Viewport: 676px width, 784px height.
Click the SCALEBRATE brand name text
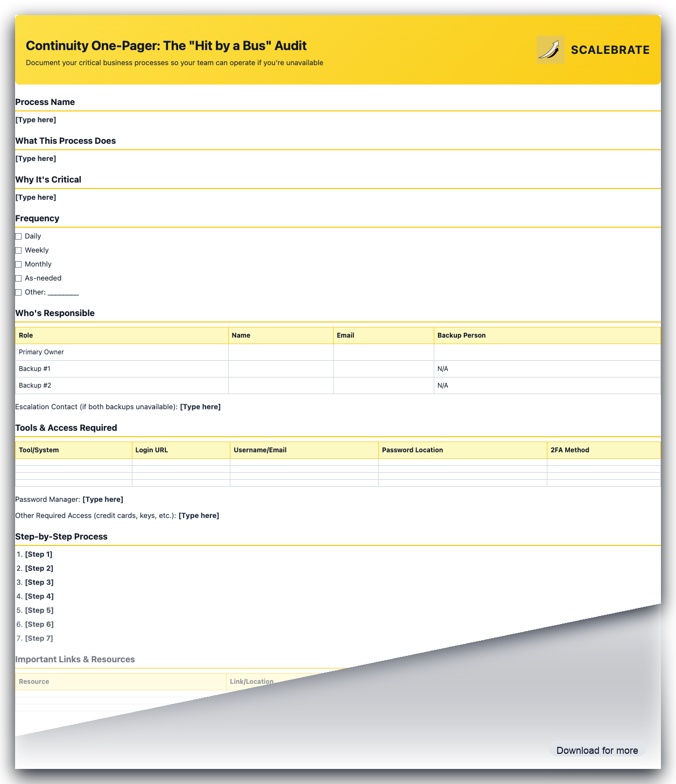point(610,50)
